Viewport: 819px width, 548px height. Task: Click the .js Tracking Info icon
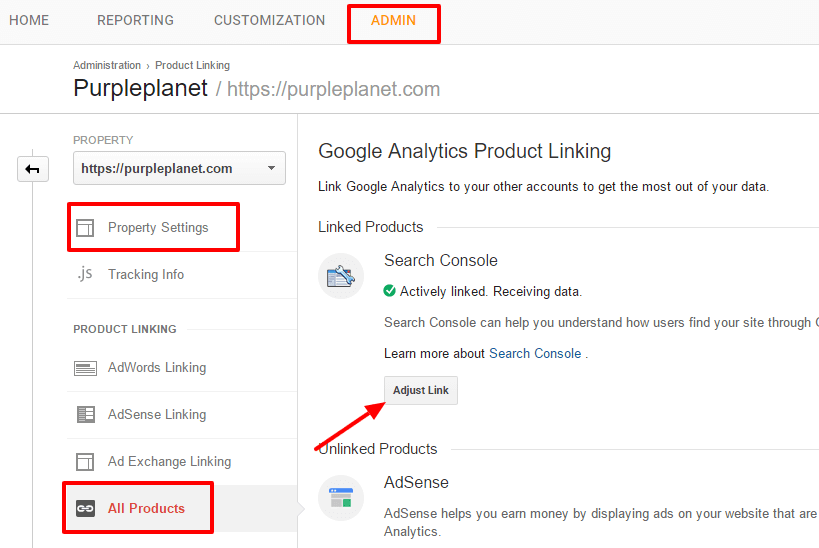point(85,274)
